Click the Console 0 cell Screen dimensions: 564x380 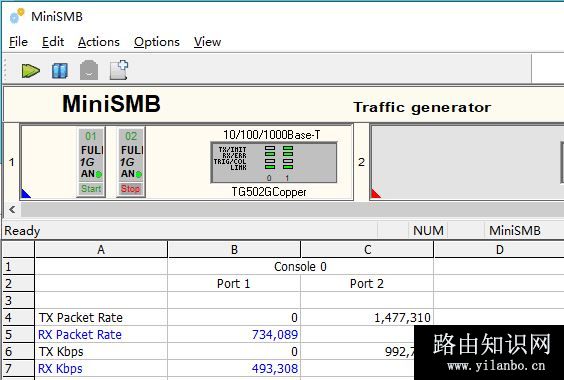coord(300,267)
